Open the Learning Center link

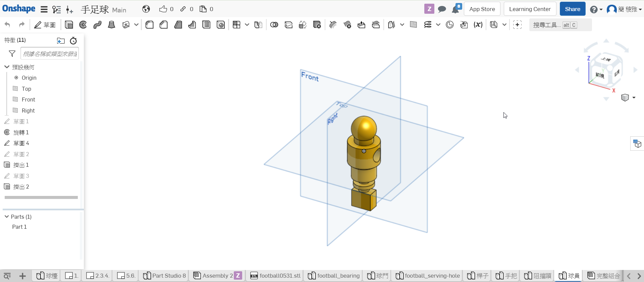pos(530,9)
